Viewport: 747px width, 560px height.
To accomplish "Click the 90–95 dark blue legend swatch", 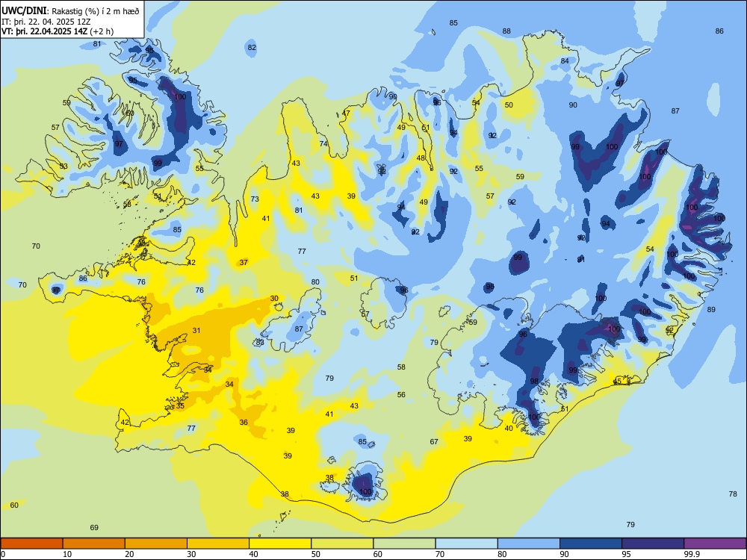I will click(x=591, y=544).
